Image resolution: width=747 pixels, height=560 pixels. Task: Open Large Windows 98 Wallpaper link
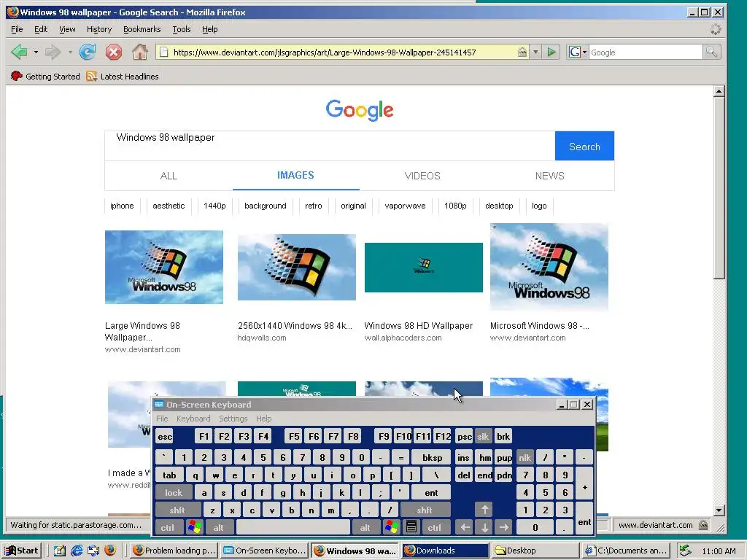142,332
